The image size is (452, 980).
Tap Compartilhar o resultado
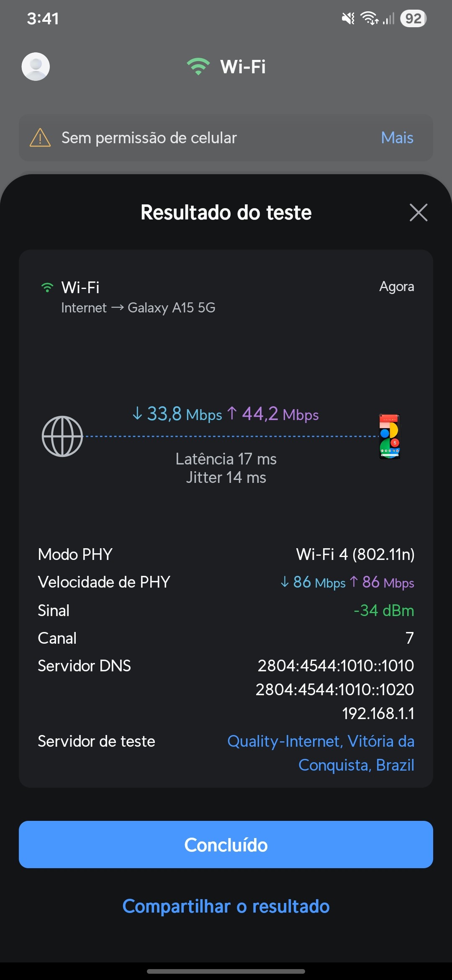pos(226,906)
